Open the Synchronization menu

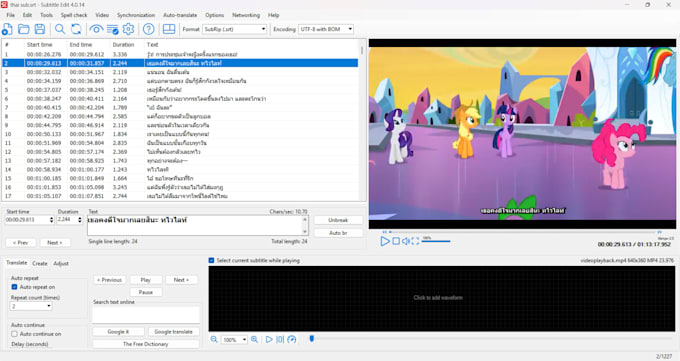(x=136, y=15)
